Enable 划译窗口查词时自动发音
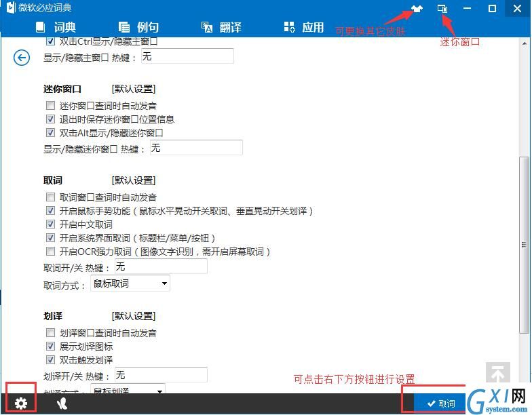Viewport: 532px width, 415px height. click(50, 332)
